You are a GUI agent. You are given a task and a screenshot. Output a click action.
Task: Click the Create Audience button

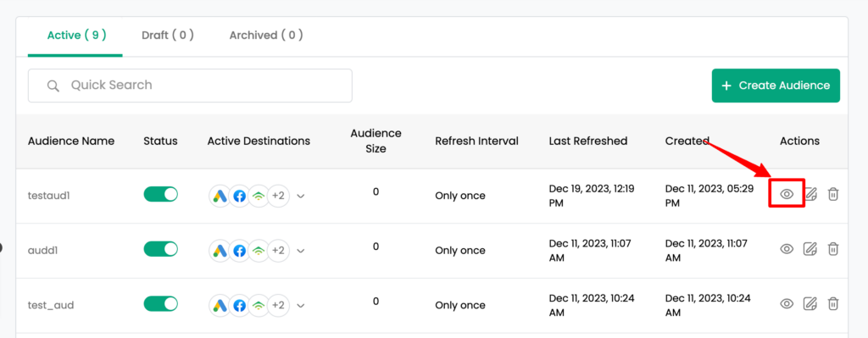tap(776, 86)
